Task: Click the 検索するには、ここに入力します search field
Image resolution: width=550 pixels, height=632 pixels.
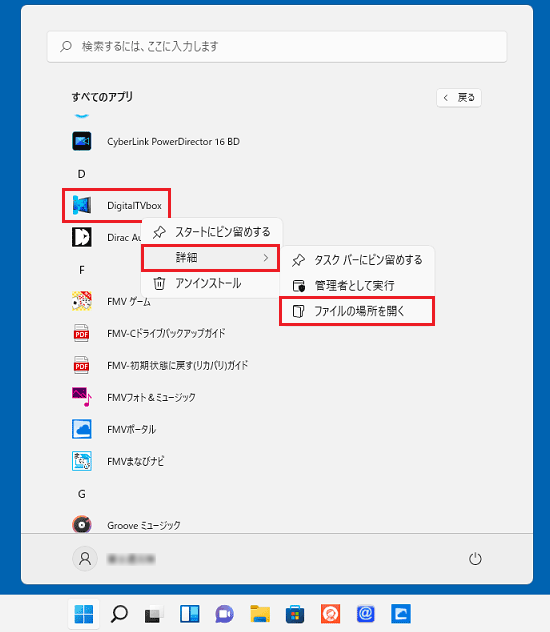Action: coord(277,46)
